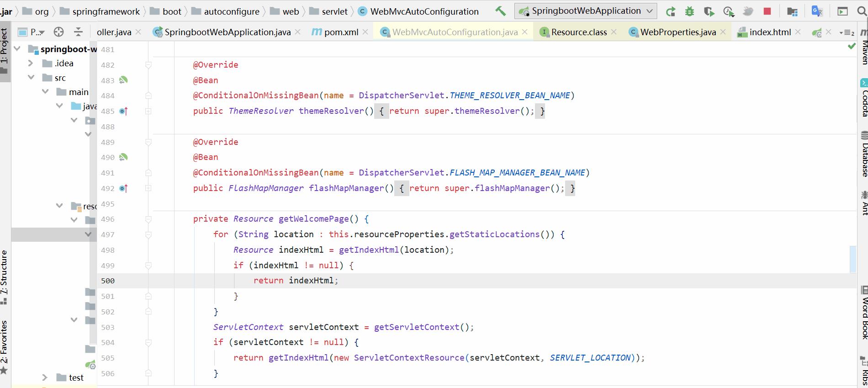Click the overriding-method gutter icon on line 485
The width and height of the screenshot is (868, 388).
tap(123, 111)
